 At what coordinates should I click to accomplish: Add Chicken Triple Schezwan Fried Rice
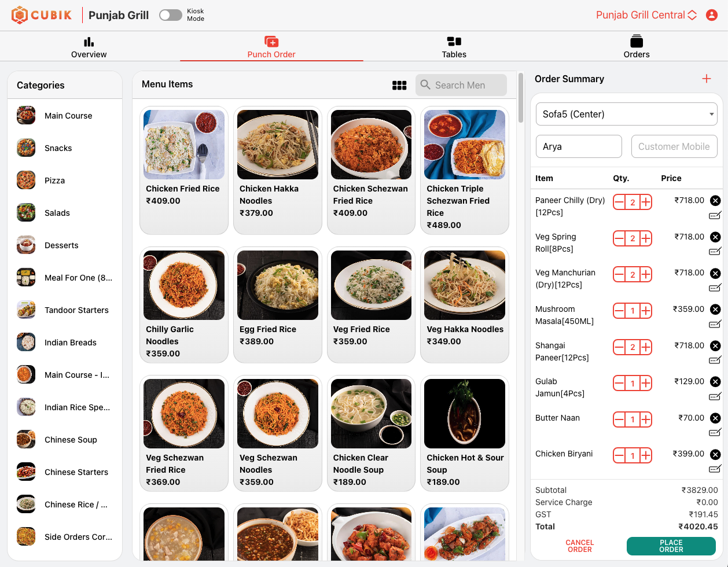pos(465,171)
